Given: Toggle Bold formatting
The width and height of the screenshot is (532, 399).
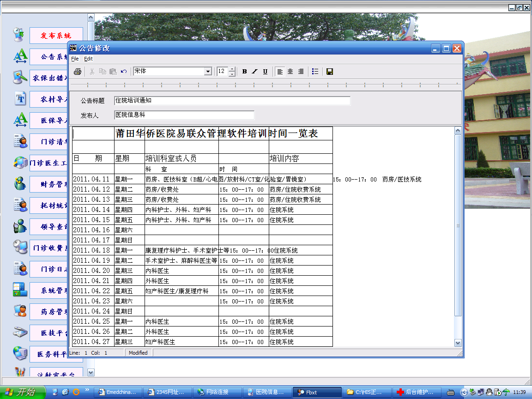Looking at the screenshot, I should click(x=244, y=72).
